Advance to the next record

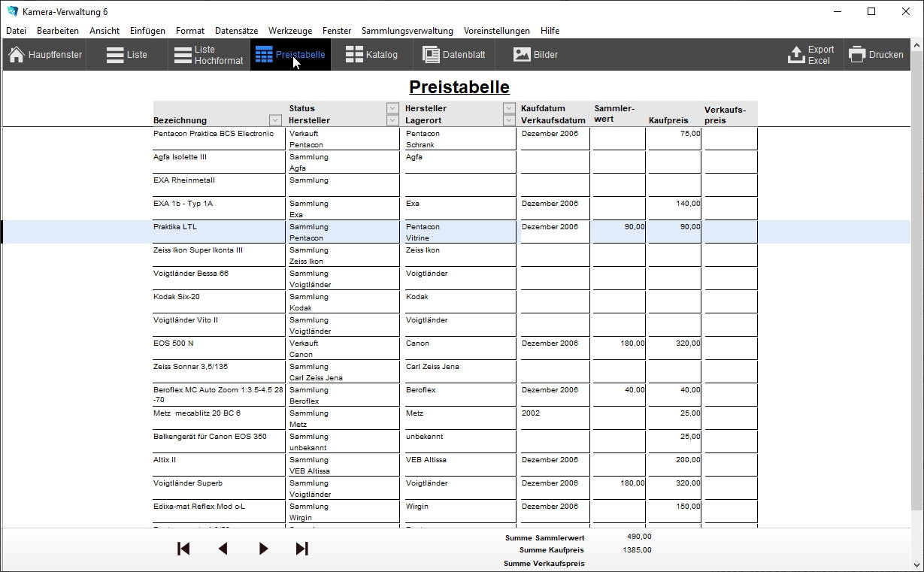[263, 549]
